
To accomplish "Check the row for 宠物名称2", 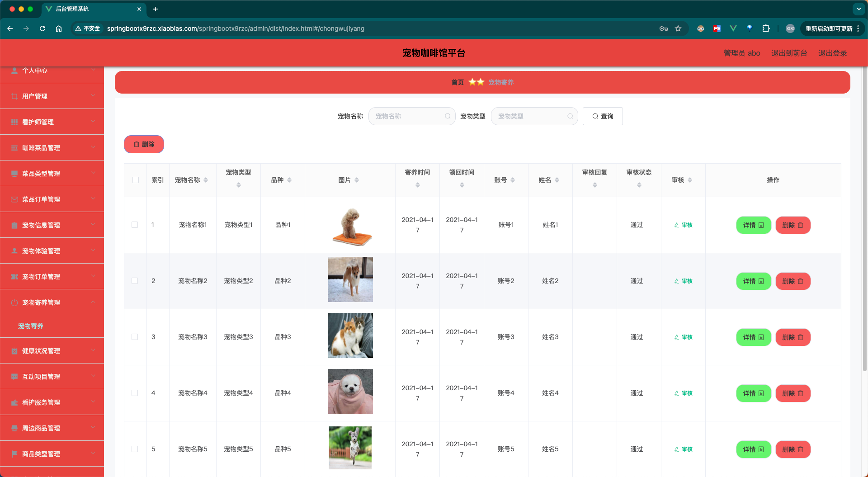I will tap(135, 281).
